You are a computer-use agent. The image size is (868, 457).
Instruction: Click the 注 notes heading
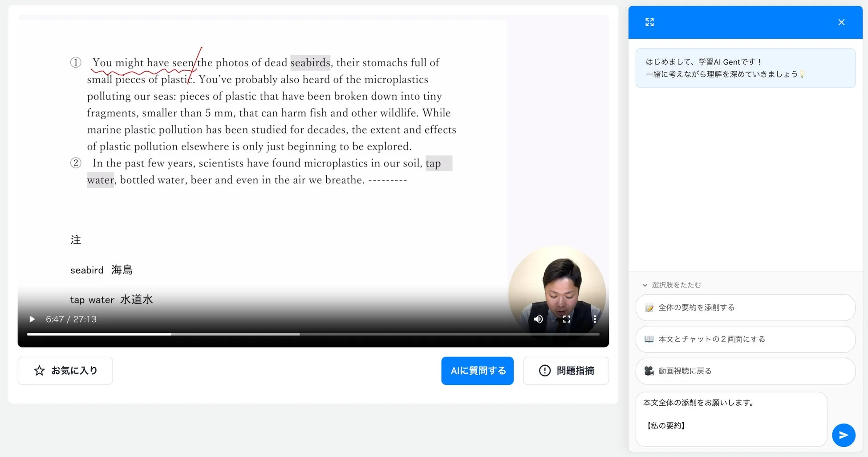[x=76, y=240]
